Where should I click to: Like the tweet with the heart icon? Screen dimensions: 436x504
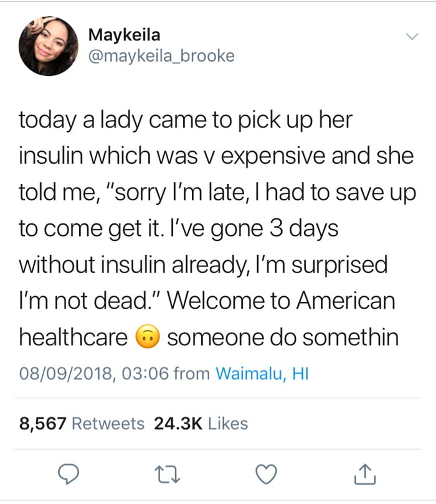pos(266,474)
